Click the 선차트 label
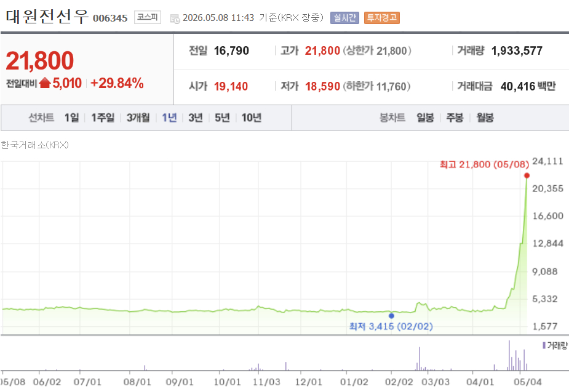Image resolution: width=569 pixels, height=392 pixels. (x=41, y=118)
